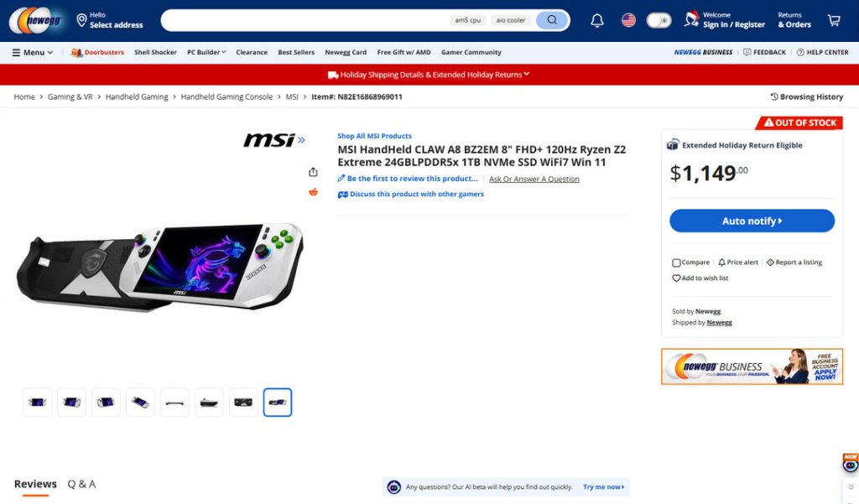Screen dimensions: 859x504
Task: Open the notifications bell icon
Action: coord(597,21)
